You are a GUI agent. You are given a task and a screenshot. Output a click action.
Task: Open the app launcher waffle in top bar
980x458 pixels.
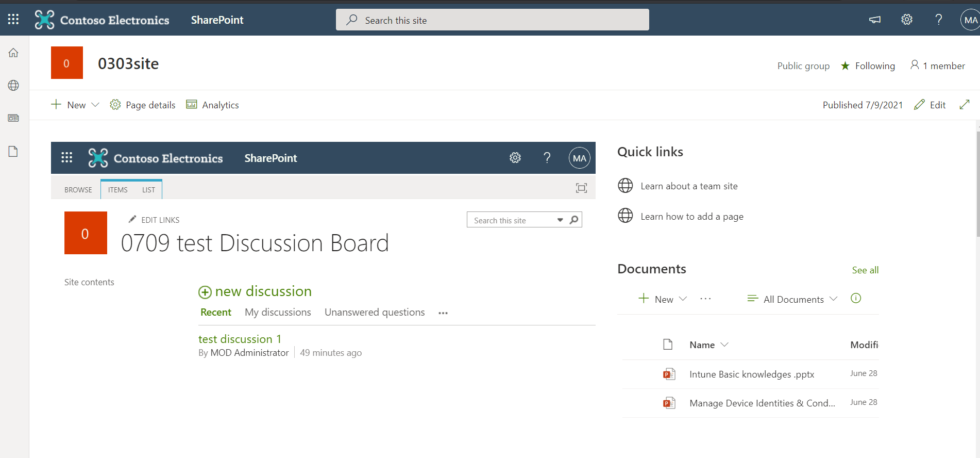(13, 20)
